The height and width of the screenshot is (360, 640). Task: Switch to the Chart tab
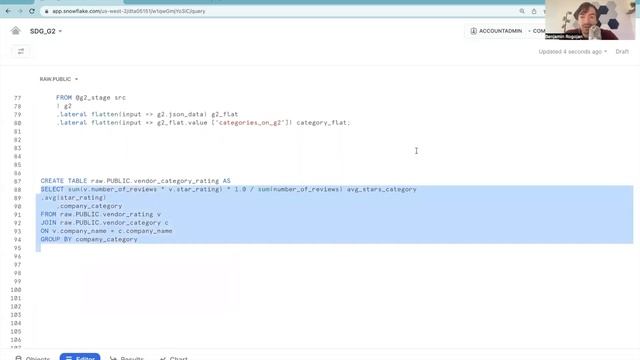[x=173, y=358]
